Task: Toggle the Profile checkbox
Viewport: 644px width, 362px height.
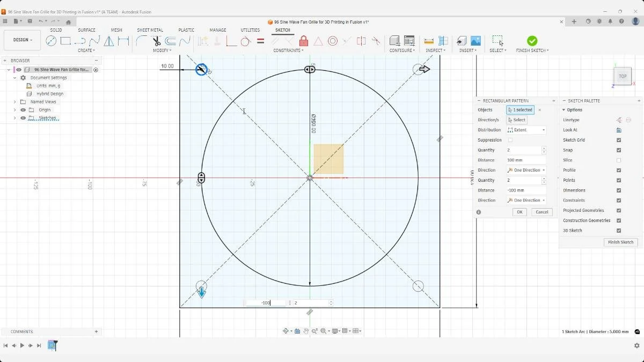Action: pyautogui.click(x=619, y=170)
